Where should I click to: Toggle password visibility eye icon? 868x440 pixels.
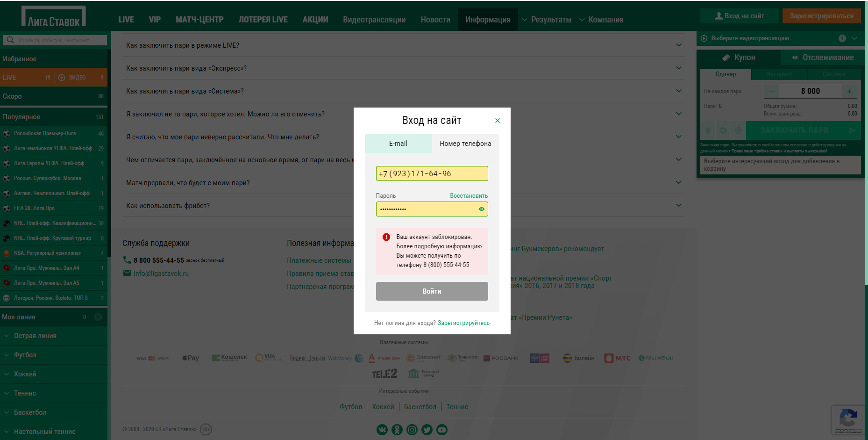tap(481, 209)
